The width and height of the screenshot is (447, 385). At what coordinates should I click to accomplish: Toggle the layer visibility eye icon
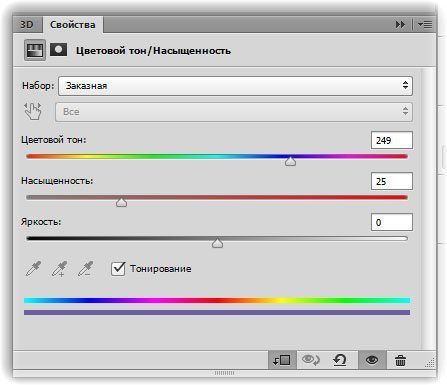coord(372,360)
